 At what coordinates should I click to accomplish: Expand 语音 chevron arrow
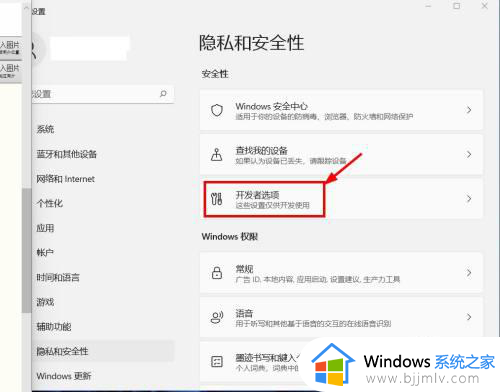click(x=469, y=317)
